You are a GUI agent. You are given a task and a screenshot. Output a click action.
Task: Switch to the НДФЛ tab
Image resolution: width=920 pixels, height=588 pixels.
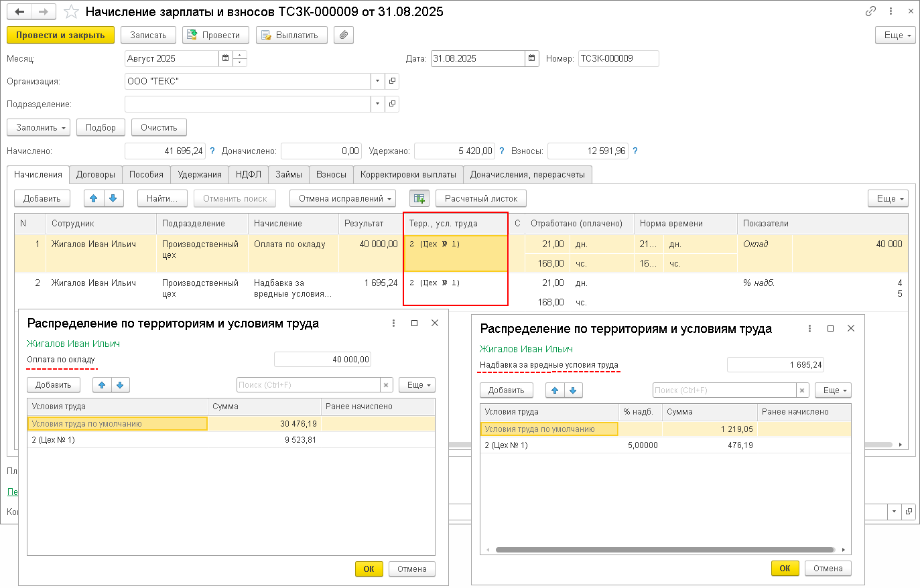click(248, 175)
